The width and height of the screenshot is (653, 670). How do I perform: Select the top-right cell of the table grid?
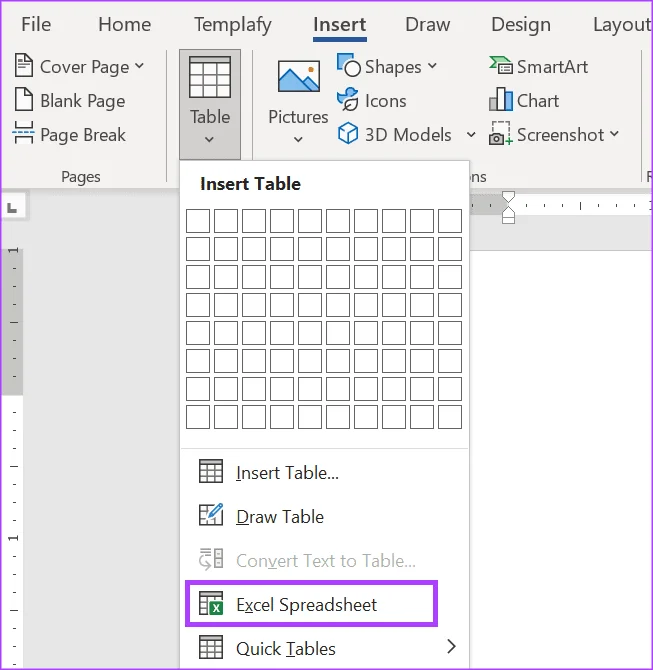click(x=450, y=220)
